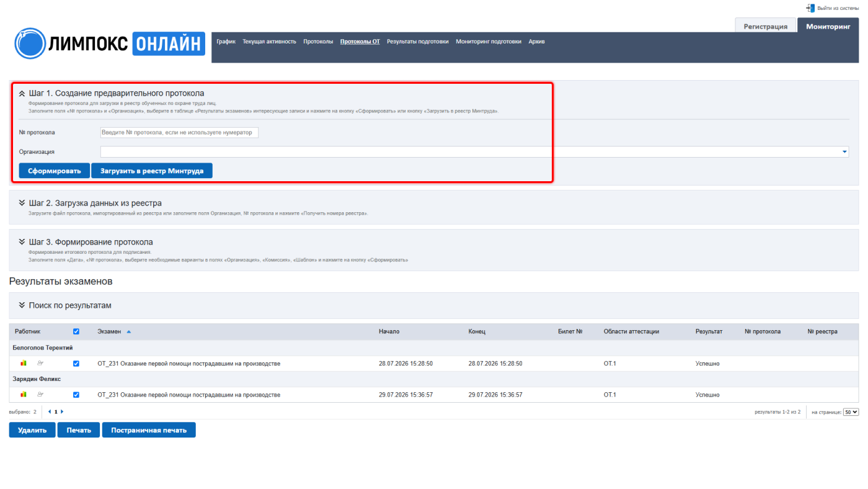This screenshot has width=868, height=489.
Task: Open the bar chart icon in Зарядин Феликс's row
Action: click(24, 394)
